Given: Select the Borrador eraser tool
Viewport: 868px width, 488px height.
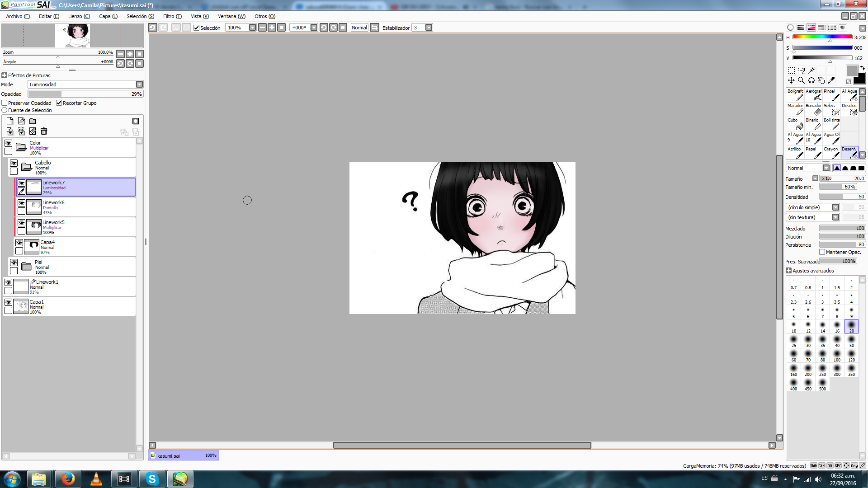Looking at the screenshot, I should point(813,109).
